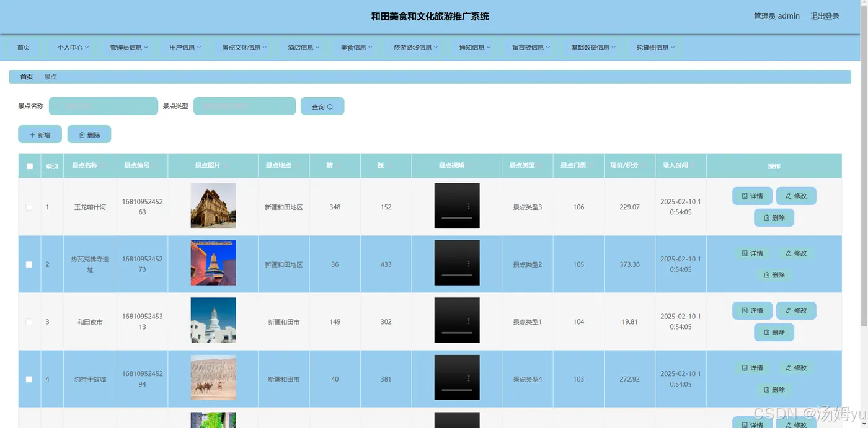Edit the 约特干故城 row
The height and width of the screenshot is (428, 868).
tap(796, 368)
